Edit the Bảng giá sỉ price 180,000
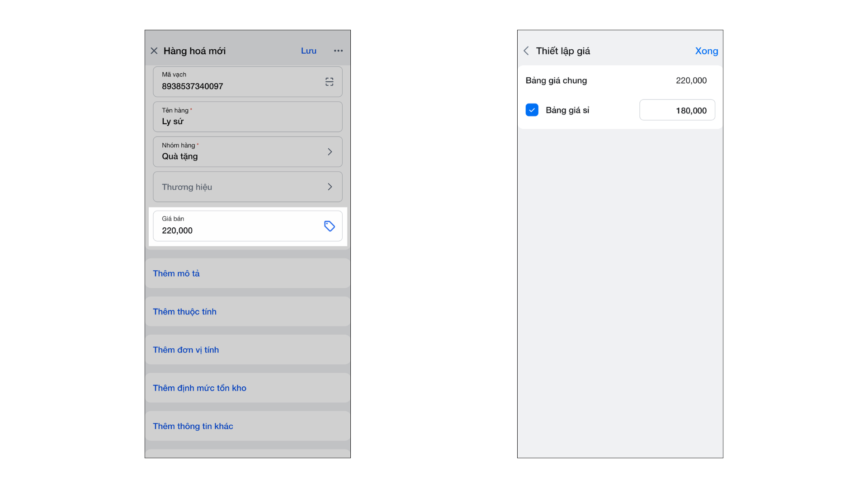 [x=677, y=110]
